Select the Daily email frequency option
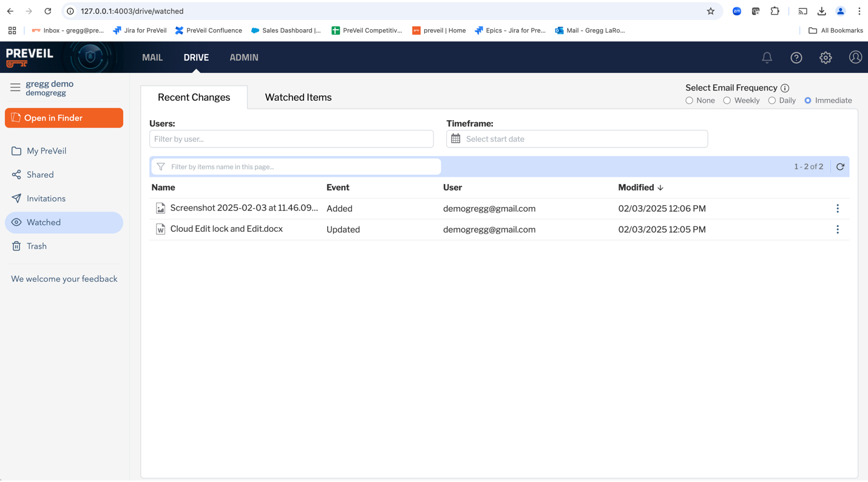Viewport: 868px width, 482px height. [771, 101]
